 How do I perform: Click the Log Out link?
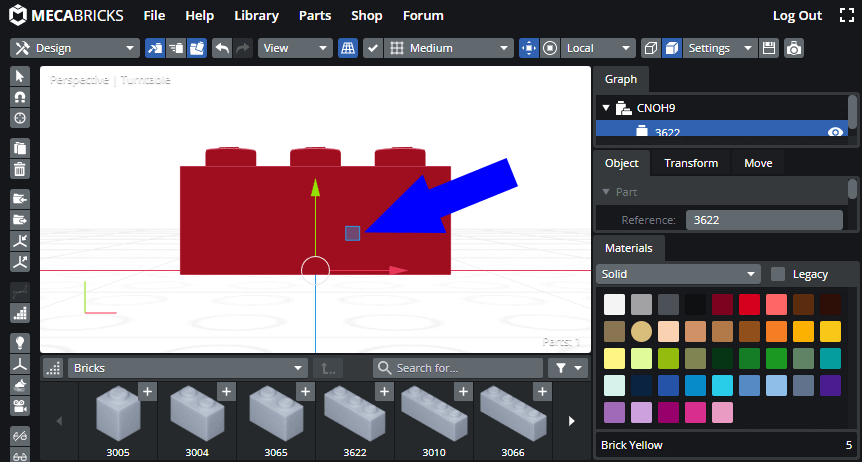coord(797,16)
